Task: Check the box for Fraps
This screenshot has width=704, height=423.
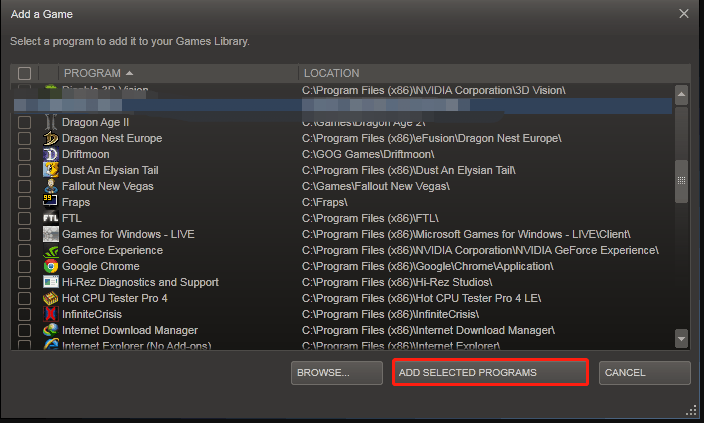Action: (24, 202)
